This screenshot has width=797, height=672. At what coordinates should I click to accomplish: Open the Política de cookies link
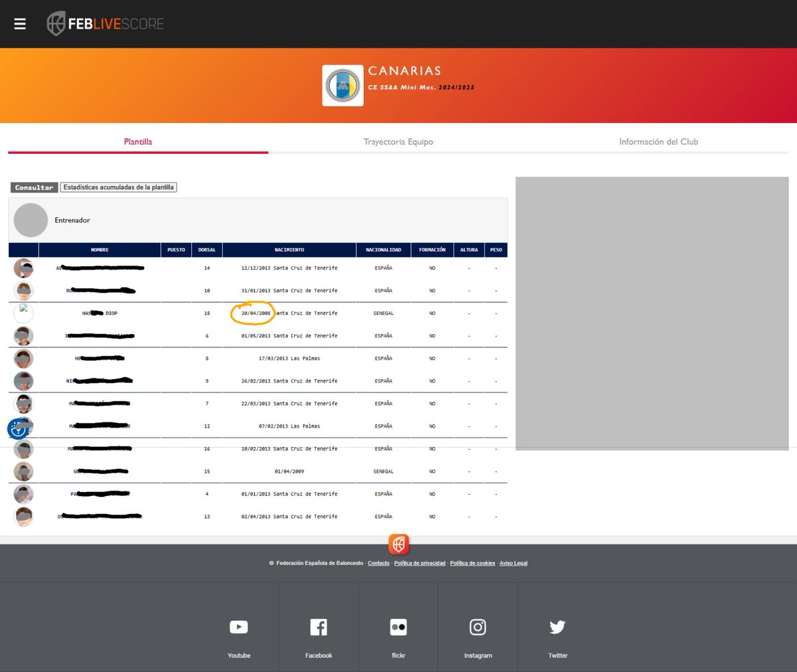(x=472, y=563)
